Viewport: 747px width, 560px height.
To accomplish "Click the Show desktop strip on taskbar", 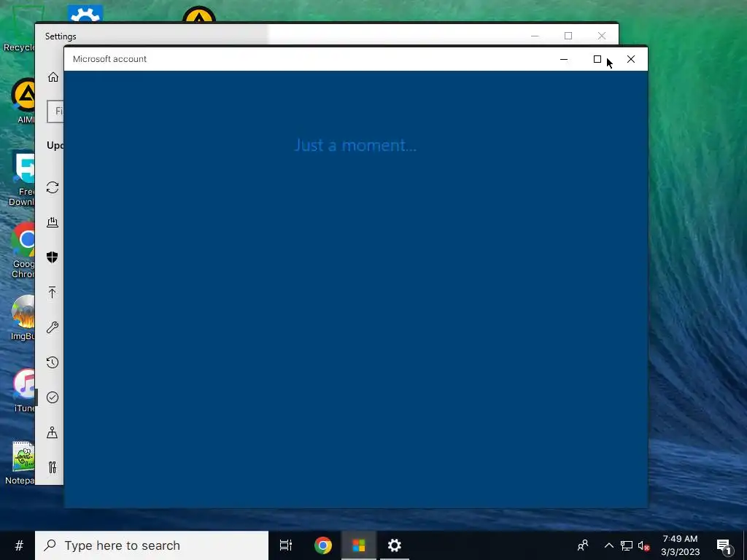I will click(745, 545).
